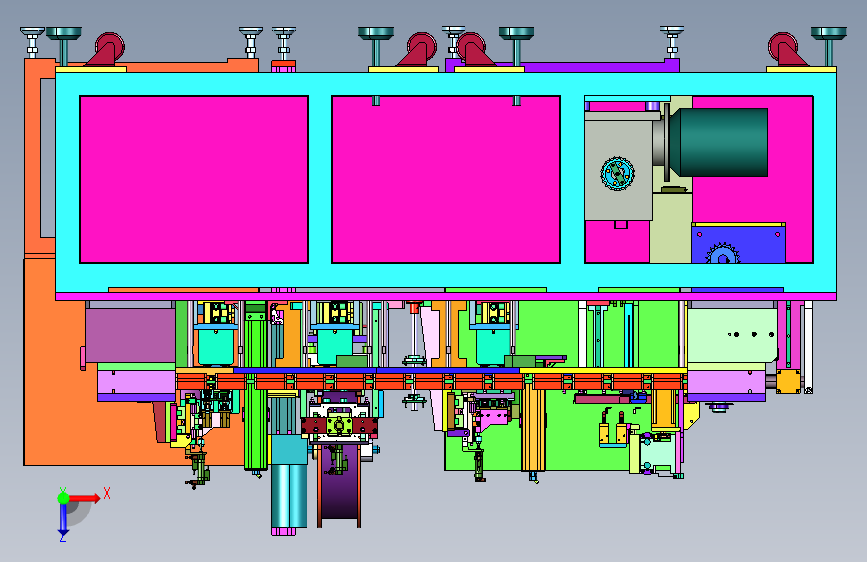Click the red X axis arrow of the triad
Image resolution: width=867 pixels, height=562 pixels.
pos(85,498)
